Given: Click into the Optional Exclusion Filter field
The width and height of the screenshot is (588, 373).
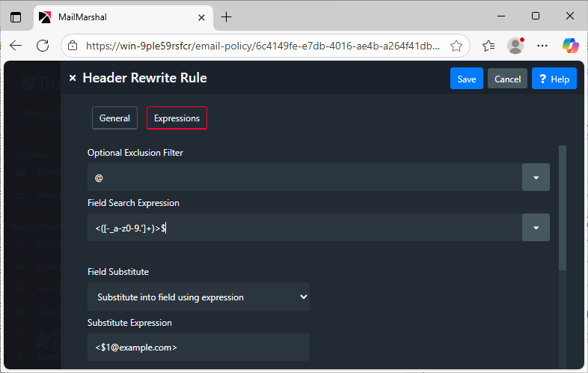Looking at the screenshot, I should (x=303, y=178).
